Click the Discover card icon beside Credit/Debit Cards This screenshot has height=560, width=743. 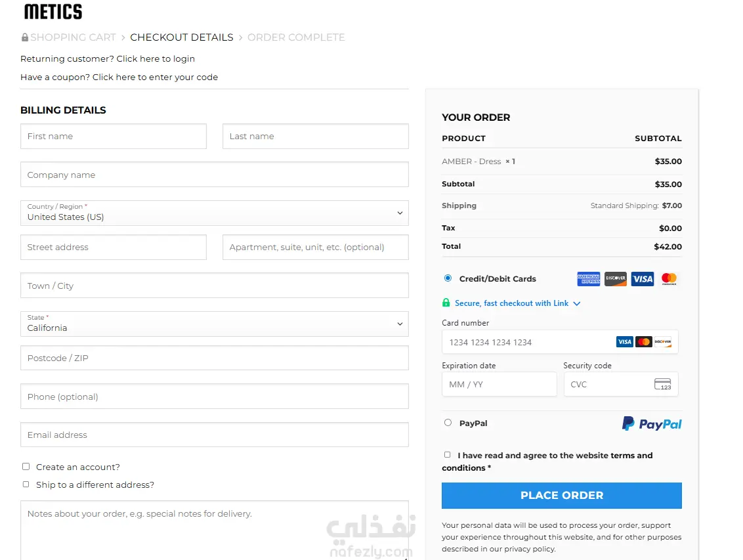pos(616,279)
